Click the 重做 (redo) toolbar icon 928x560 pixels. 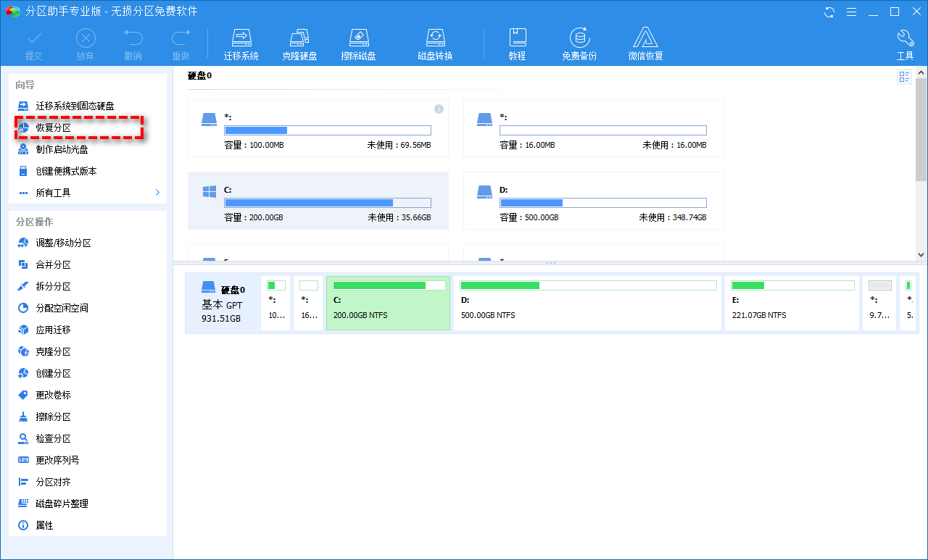point(181,38)
